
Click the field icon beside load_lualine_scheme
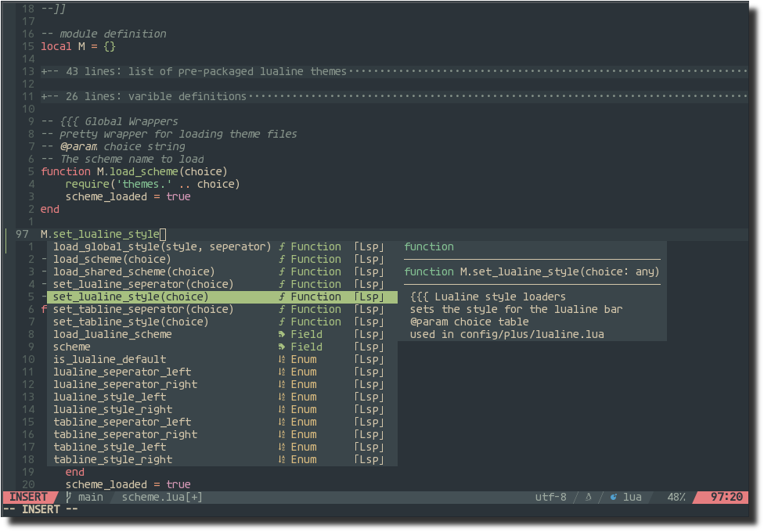(282, 334)
